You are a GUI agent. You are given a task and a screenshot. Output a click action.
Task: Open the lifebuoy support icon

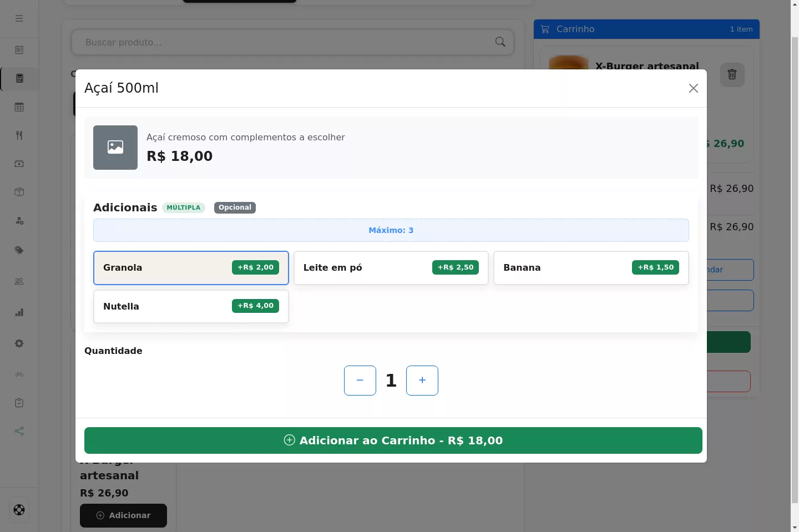[19, 510]
